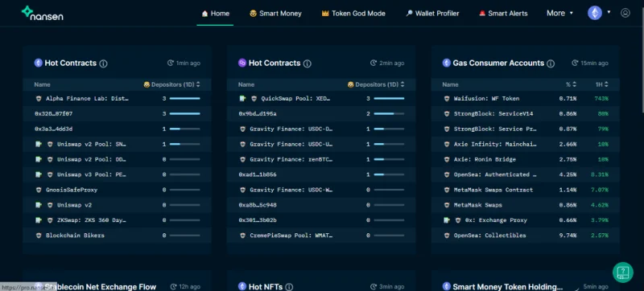The image size is (644, 291).
Task: Expand the More menu
Action: 559,13
